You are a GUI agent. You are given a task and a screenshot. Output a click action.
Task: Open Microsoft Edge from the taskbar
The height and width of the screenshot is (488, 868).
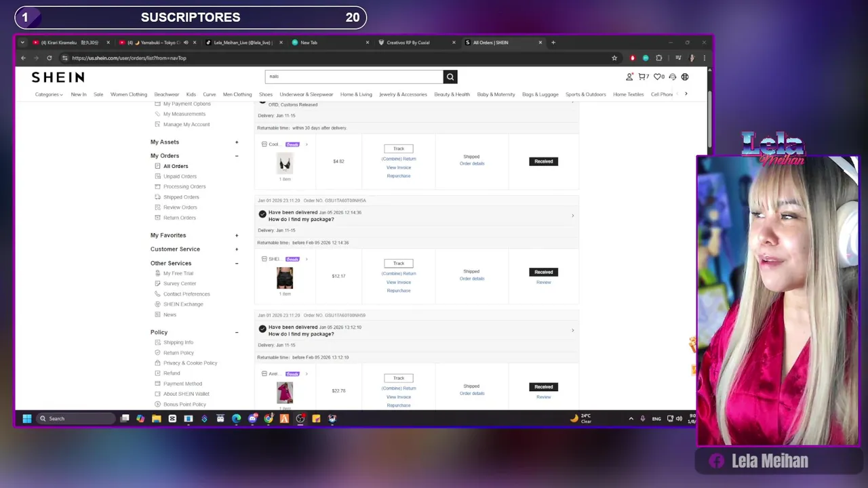coord(236,418)
